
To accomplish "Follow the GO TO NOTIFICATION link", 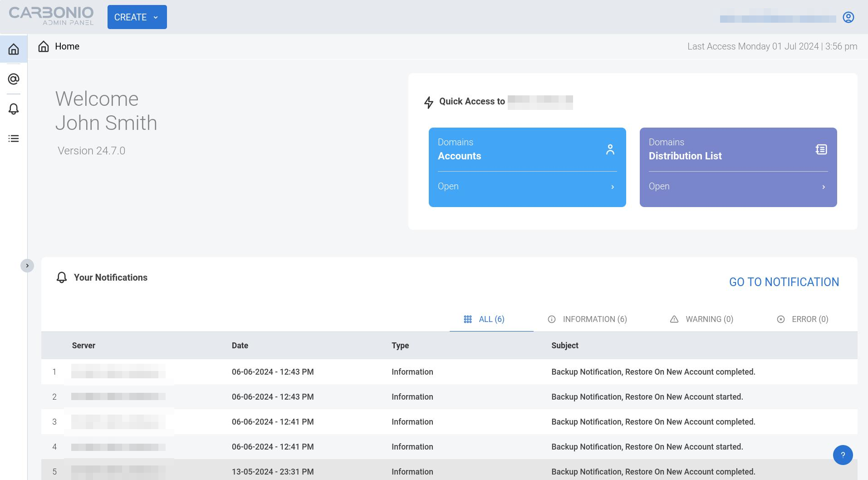I will pyautogui.click(x=784, y=282).
